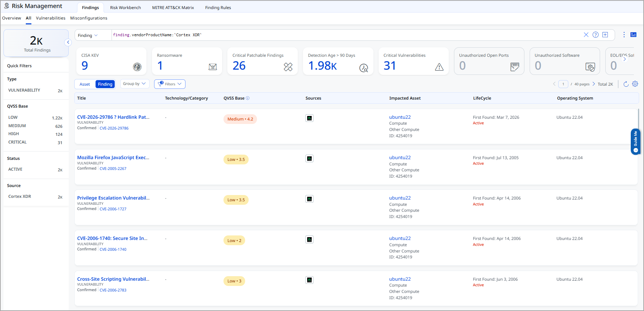Click the Cortex XDR source icon in first row
Viewport: 644px width, 311px height.
[309, 118]
